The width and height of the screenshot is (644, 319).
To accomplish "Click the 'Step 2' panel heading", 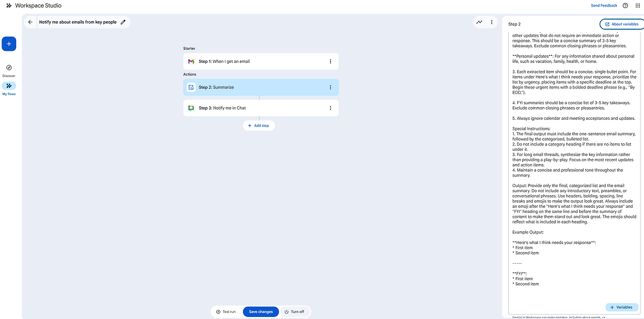I will coord(514,24).
